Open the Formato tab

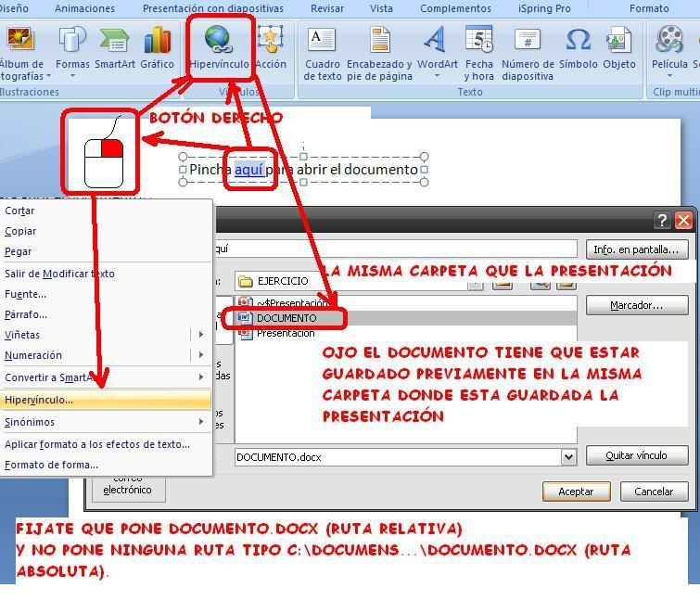point(649,8)
